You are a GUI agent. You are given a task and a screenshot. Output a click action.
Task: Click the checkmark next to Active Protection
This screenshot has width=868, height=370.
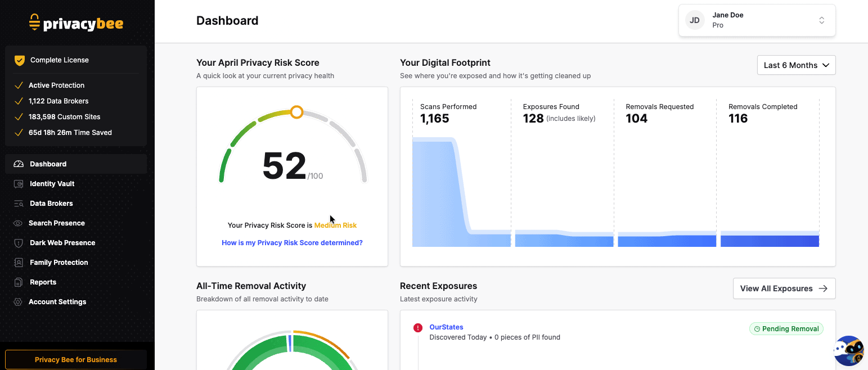pos(19,85)
